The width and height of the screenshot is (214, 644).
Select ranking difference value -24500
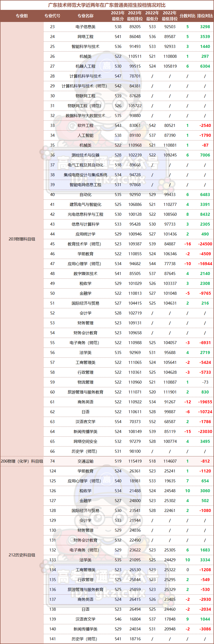point(205,244)
